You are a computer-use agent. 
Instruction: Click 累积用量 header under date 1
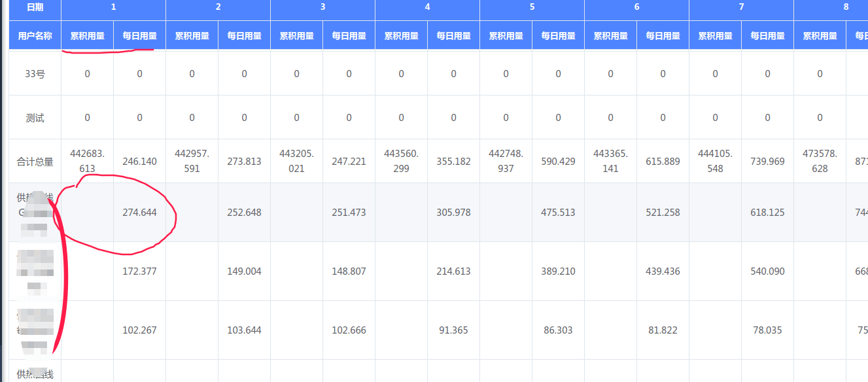click(x=87, y=36)
